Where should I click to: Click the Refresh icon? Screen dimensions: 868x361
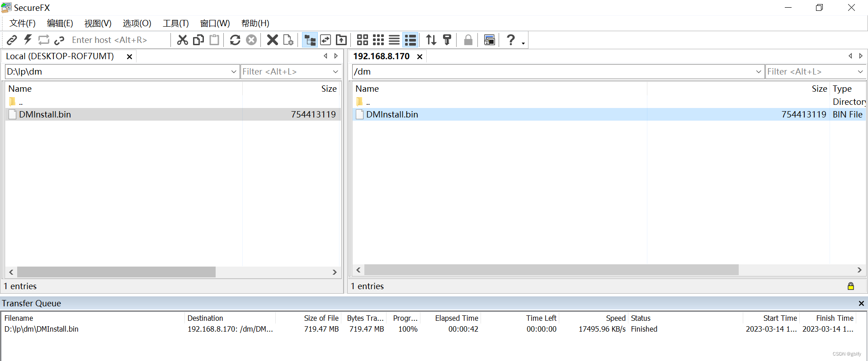pos(235,40)
